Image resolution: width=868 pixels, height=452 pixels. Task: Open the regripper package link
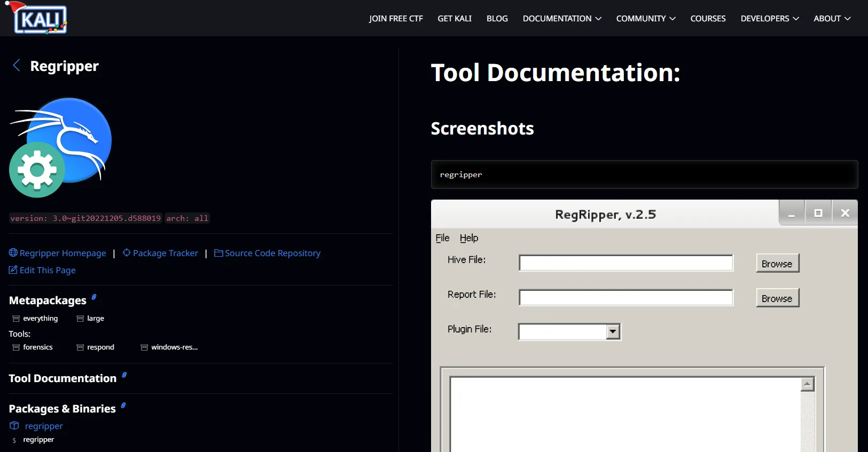44,426
